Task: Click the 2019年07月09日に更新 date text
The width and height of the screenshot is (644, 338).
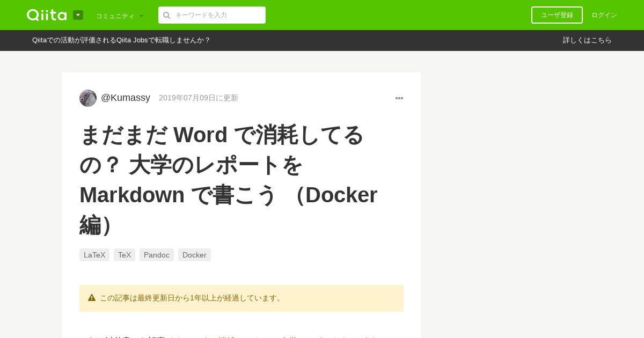Action: click(x=199, y=98)
